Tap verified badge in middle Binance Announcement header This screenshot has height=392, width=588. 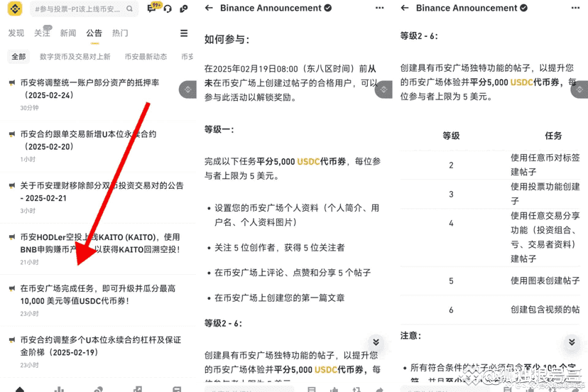pos(328,8)
